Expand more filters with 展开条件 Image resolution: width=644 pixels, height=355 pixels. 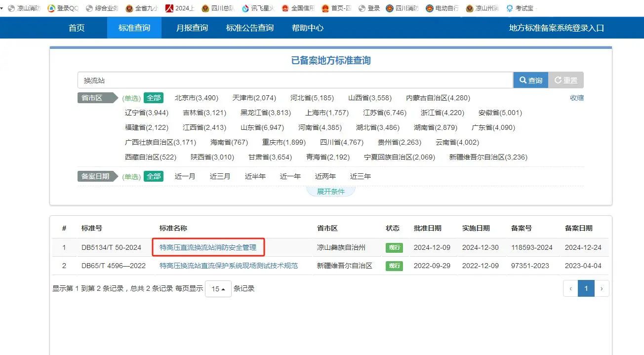[x=331, y=192]
